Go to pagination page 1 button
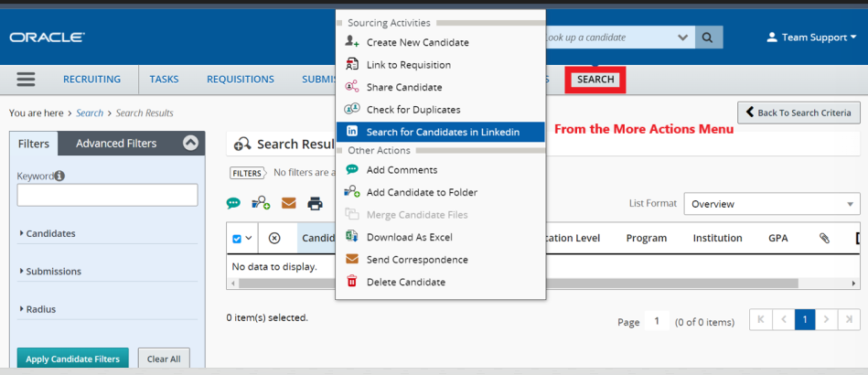This screenshot has height=375, width=868. coord(805,319)
